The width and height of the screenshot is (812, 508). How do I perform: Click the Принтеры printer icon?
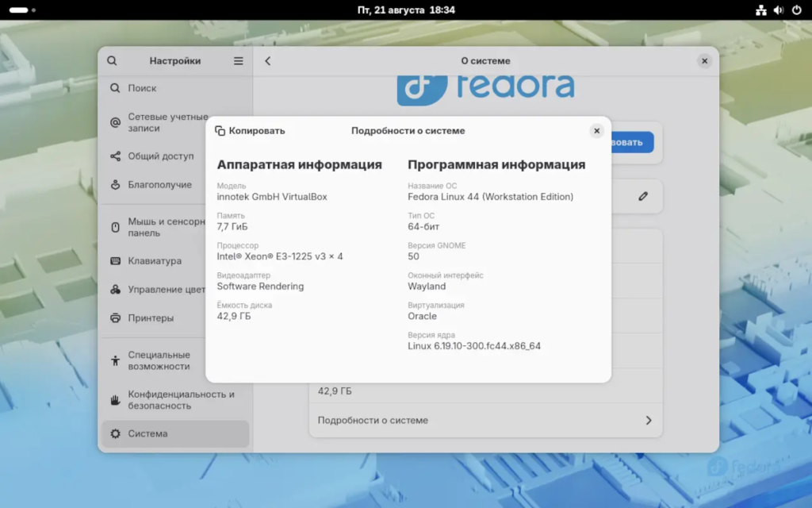click(115, 317)
